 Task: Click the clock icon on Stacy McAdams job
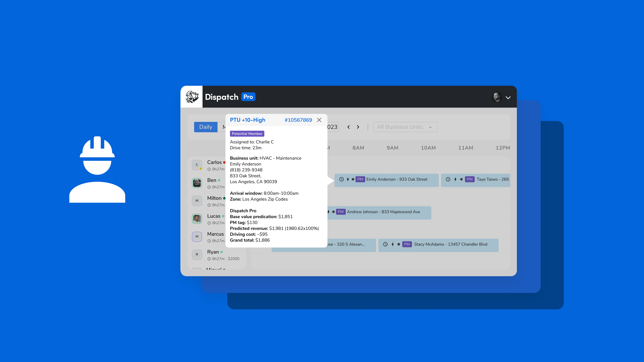pyautogui.click(x=385, y=244)
